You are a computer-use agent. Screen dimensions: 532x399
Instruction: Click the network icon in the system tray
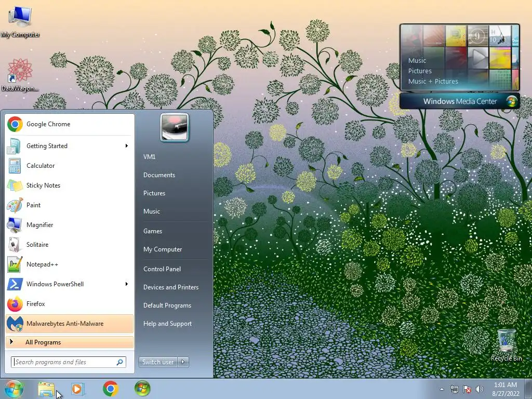pos(454,389)
